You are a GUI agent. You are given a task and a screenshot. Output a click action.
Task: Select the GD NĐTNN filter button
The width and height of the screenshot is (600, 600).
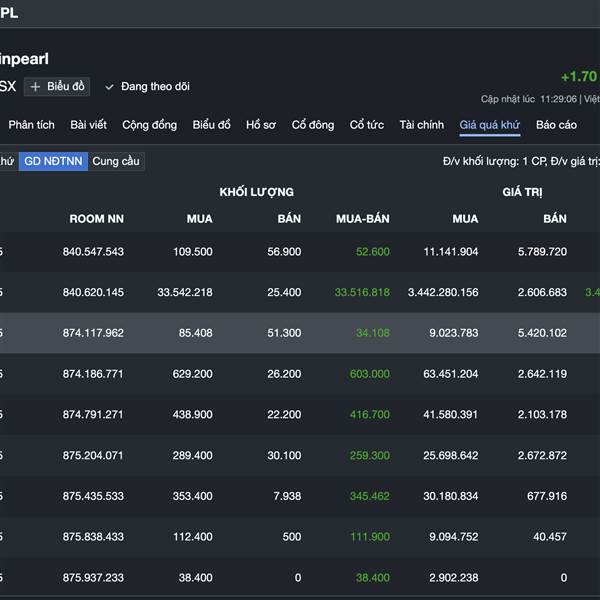click(x=53, y=161)
